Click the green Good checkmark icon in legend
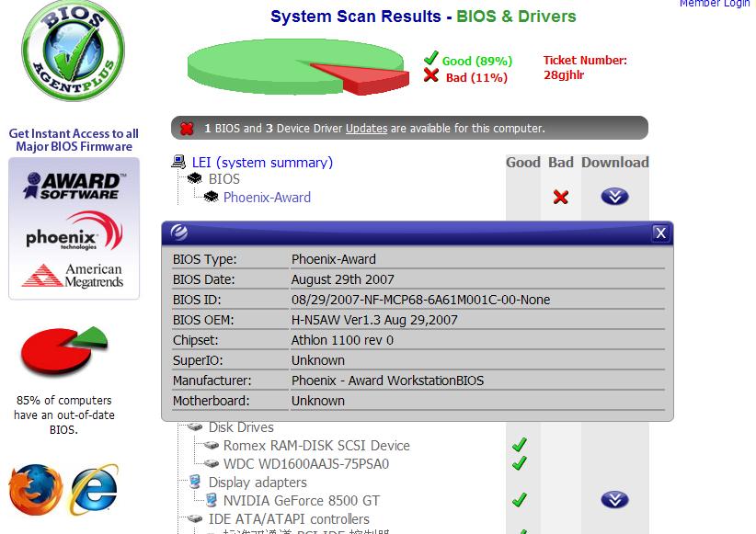 pyautogui.click(x=431, y=58)
